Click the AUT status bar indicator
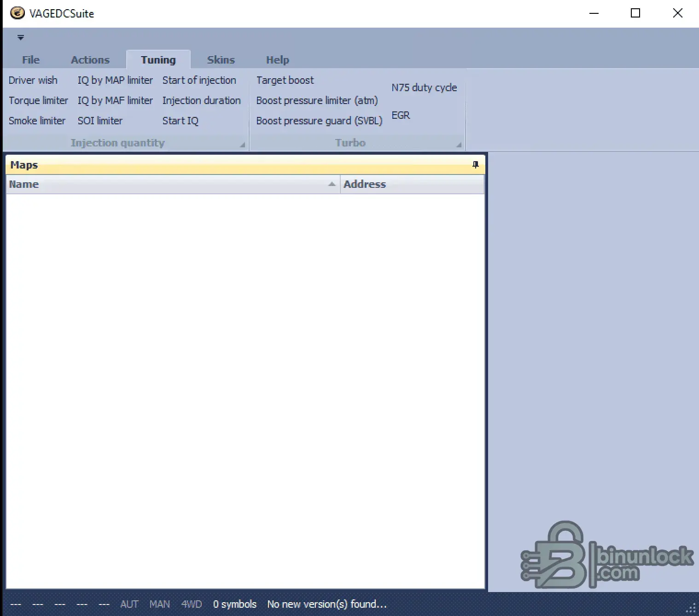This screenshot has width=699, height=616. (x=129, y=604)
